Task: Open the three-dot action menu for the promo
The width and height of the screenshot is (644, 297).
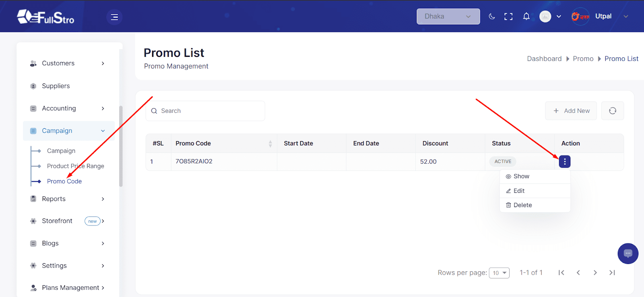Action: (x=564, y=162)
